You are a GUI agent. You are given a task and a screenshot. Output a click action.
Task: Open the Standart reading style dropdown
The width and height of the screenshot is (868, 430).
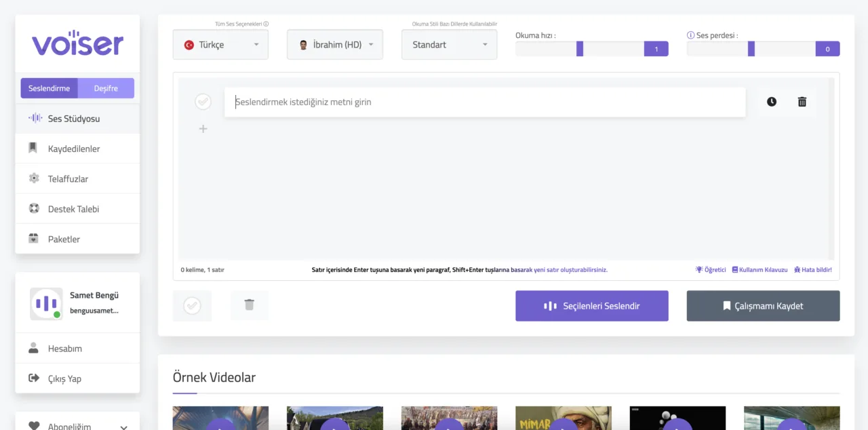coord(449,45)
